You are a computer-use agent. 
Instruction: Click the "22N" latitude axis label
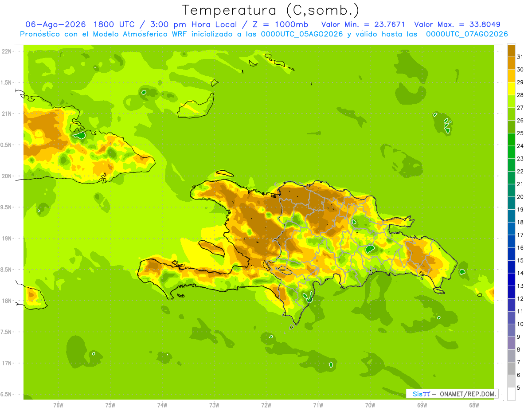(8, 51)
